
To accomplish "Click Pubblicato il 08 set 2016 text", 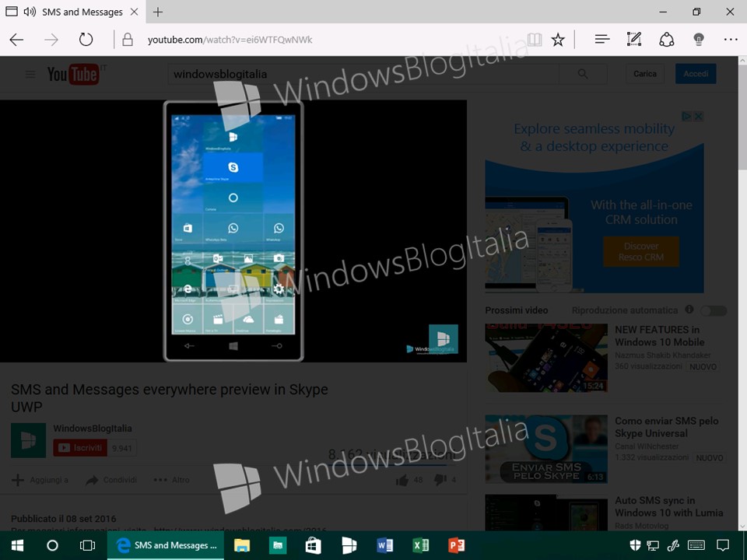I will (63, 519).
